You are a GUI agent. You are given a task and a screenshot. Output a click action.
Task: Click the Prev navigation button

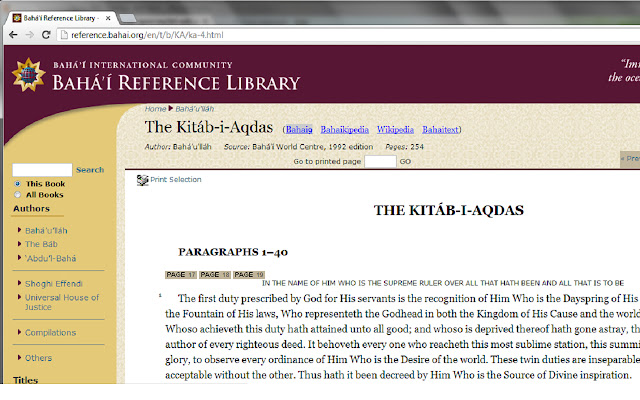coord(630,158)
